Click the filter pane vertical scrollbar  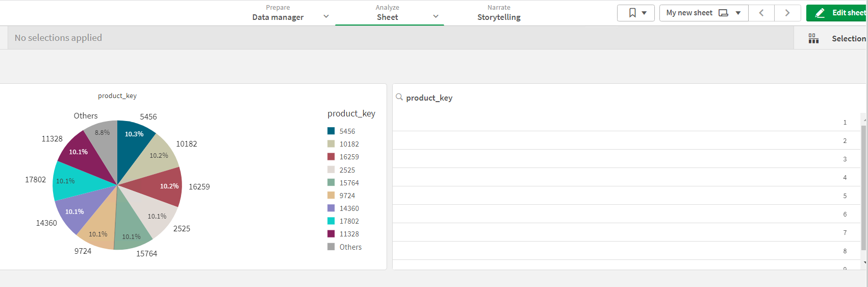[x=863, y=187]
